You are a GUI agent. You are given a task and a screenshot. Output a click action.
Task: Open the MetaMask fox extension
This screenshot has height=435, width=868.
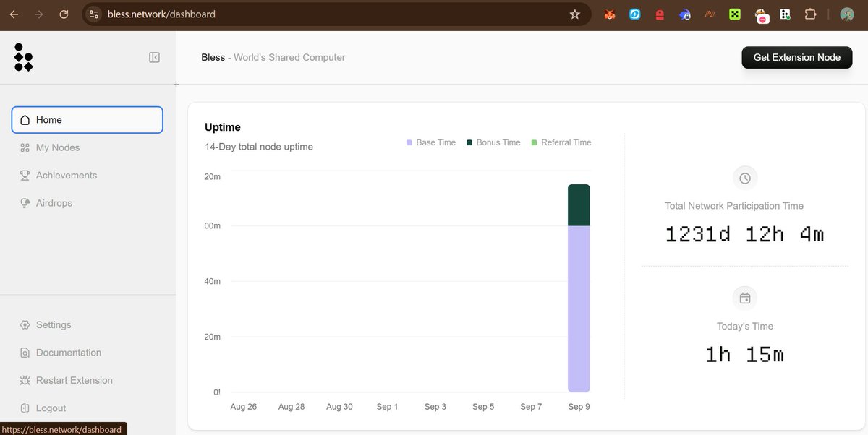click(610, 14)
